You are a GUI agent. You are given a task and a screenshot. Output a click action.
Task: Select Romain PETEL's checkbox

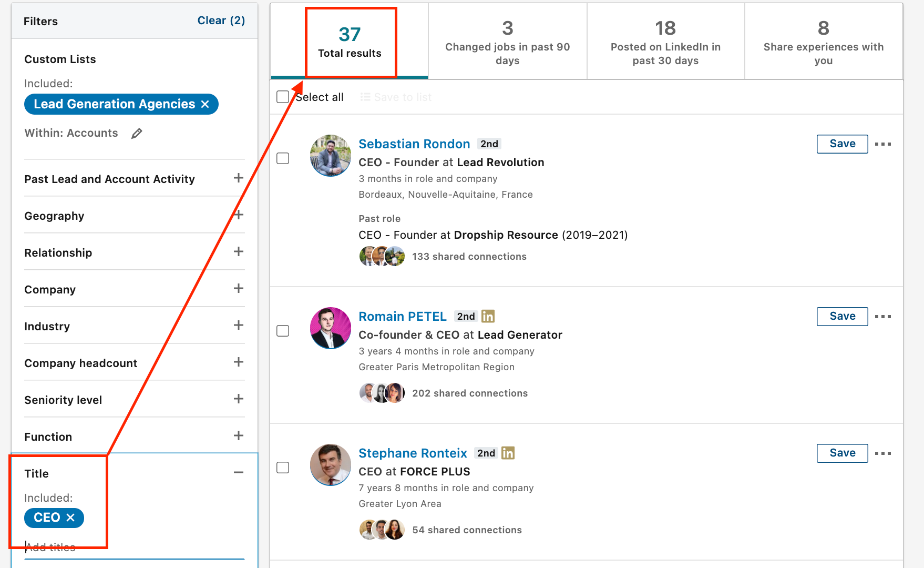(x=283, y=331)
